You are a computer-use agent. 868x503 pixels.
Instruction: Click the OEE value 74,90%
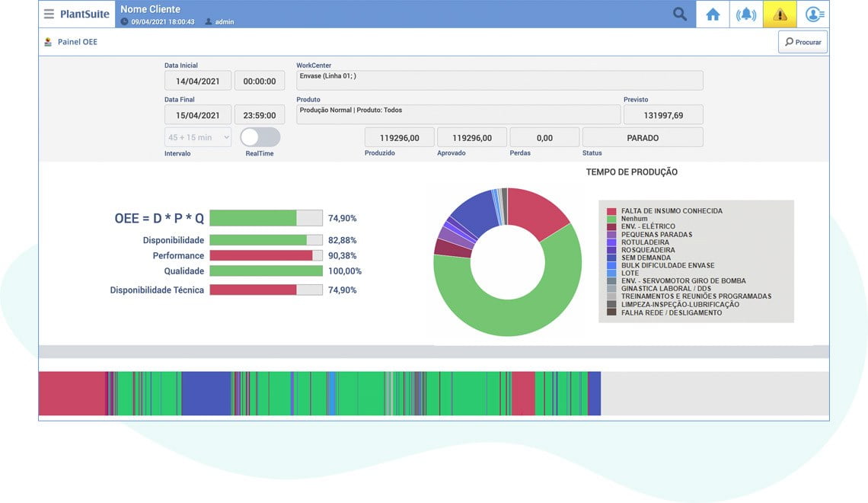click(x=342, y=218)
